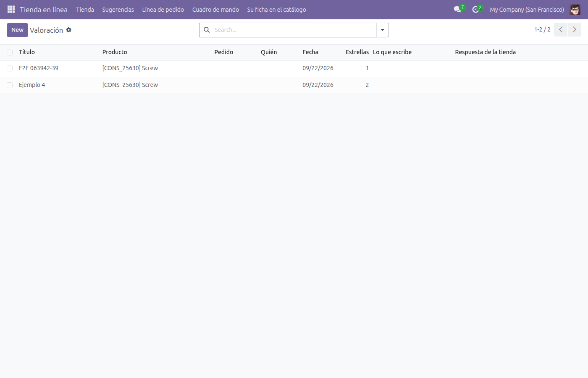Click the 1-2 / 2 pager counter
588x378 pixels.
(x=542, y=29)
